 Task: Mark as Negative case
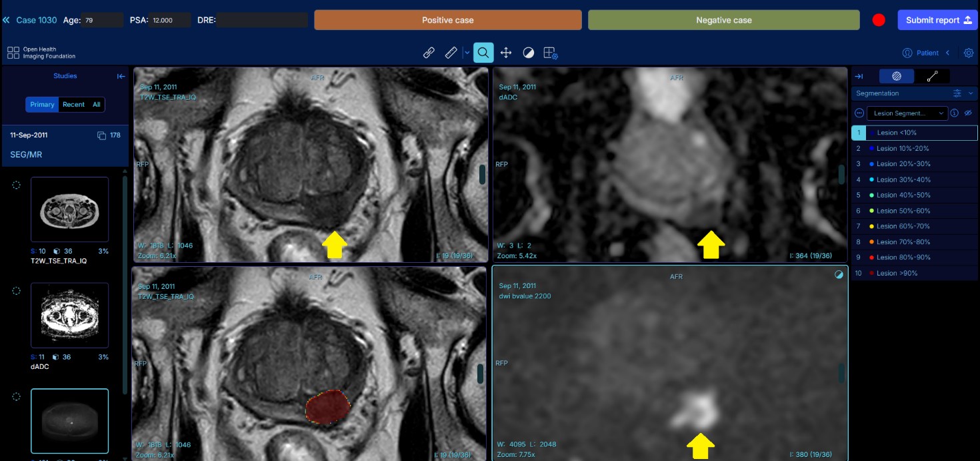[724, 20]
